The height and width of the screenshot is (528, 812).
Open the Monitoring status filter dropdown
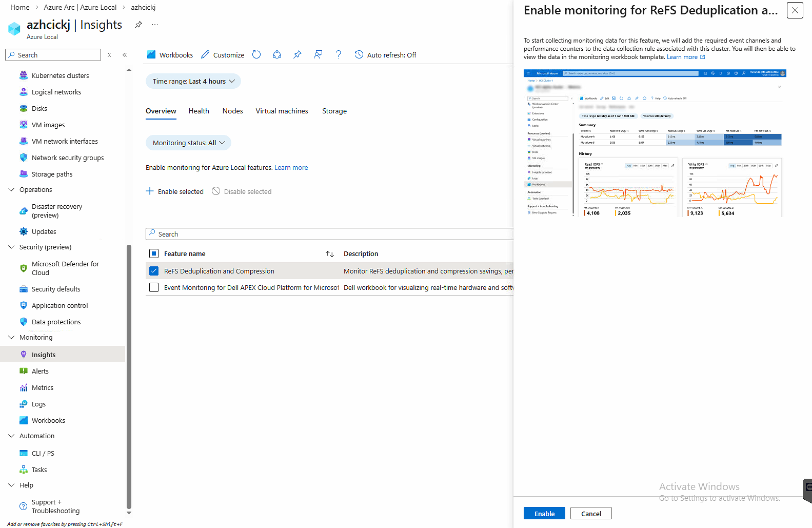pyautogui.click(x=188, y=143)
